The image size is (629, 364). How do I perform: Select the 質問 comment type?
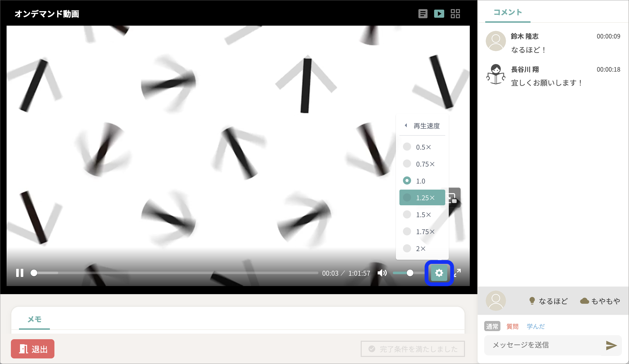pos(513,326)
